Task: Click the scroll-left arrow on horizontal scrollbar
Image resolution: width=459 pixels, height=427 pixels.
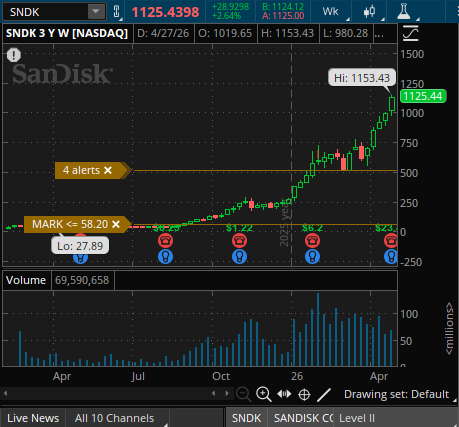Action: (x=5, y=394)
